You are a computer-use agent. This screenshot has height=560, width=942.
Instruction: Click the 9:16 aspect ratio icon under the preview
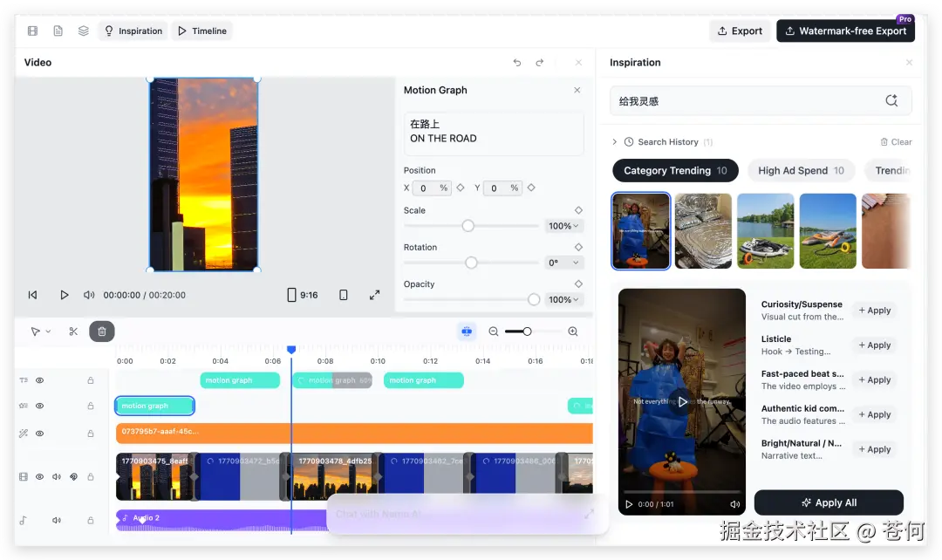pos(302,295)
